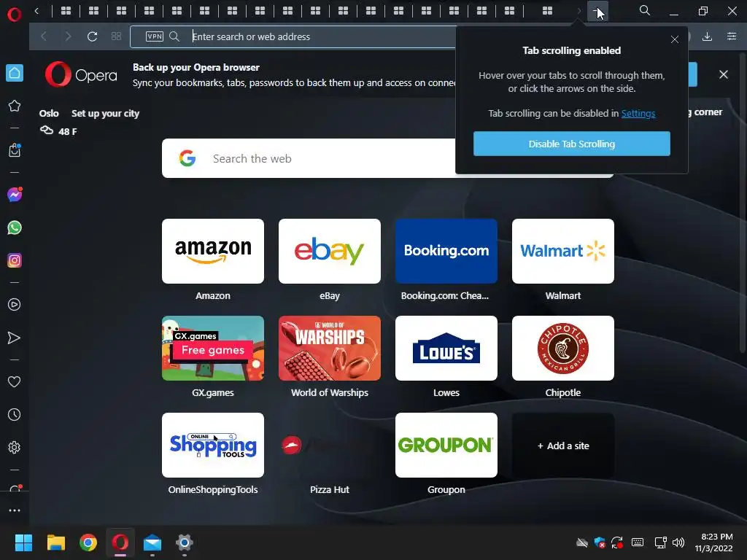Image resolution: width=747 pixels, height=560 pixels.
Task: Open a new tab with plus button
Action: click(x=597, y=10)
